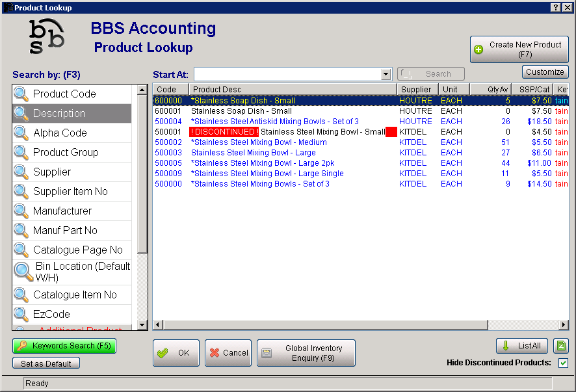Click the green Excel export icon
The height and width of the screenshot is (392, 576).
pyautogui.click(x=562, y=346)
